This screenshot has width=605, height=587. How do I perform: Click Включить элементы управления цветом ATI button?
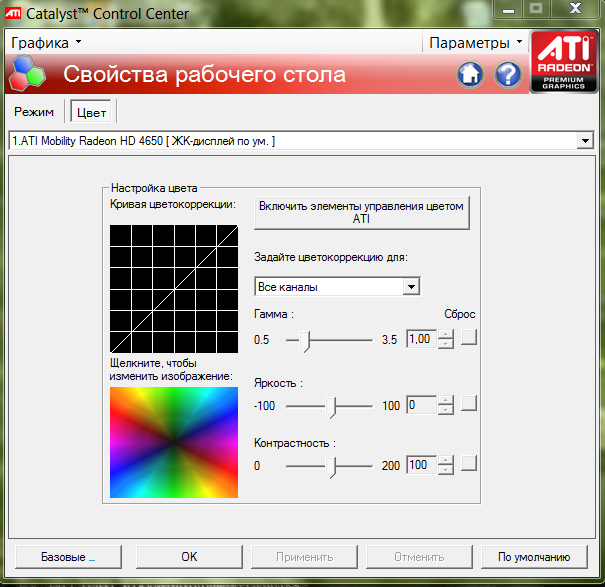point(362,212)
